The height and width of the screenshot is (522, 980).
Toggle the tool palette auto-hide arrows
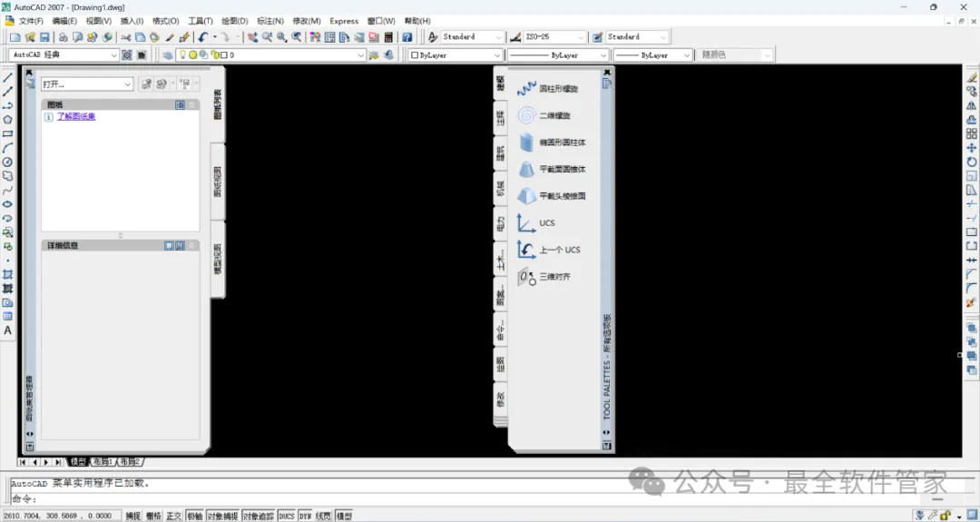pyautogui.click(x=606, y=433)
